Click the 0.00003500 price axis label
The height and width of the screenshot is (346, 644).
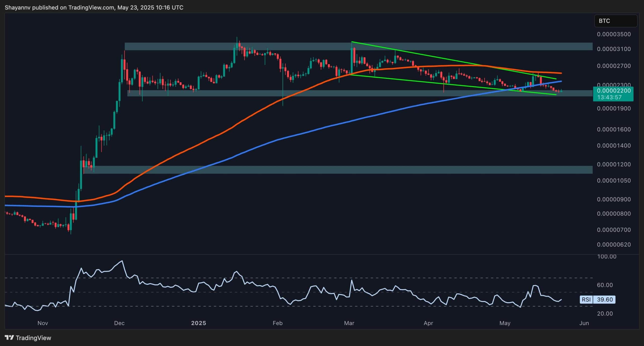614,34
